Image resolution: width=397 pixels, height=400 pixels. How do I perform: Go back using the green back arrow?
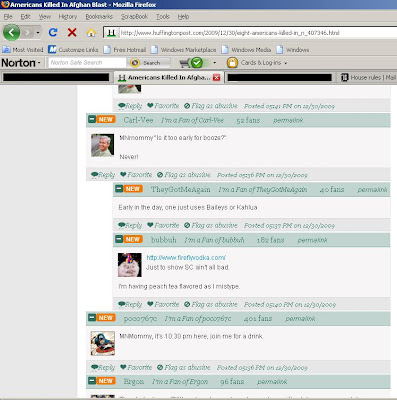12,33
